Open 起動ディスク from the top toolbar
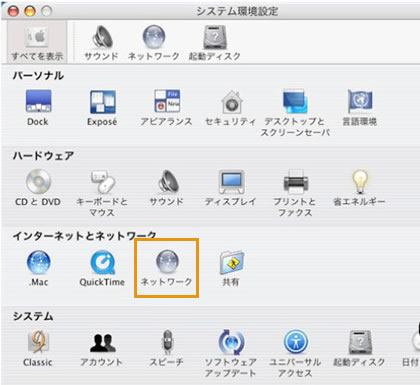The height and width of the screenshot is (385, 420). [x=215, y=42]
